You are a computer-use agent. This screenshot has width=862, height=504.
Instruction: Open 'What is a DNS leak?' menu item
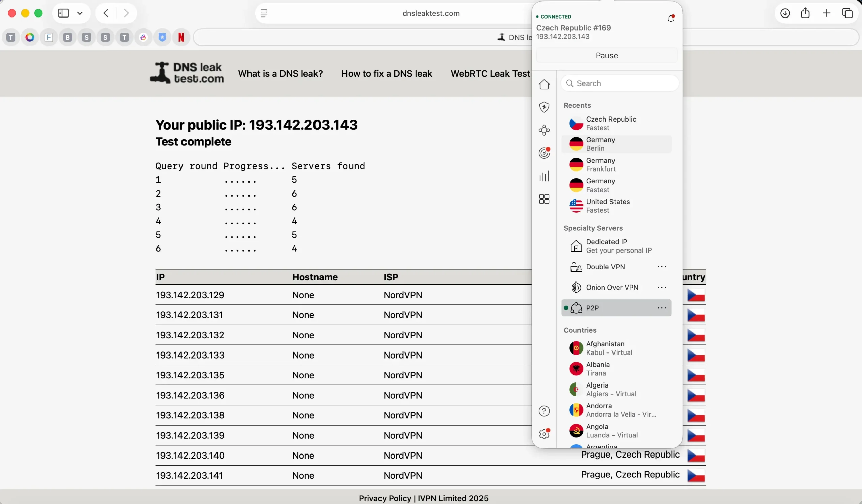point(280,73)
